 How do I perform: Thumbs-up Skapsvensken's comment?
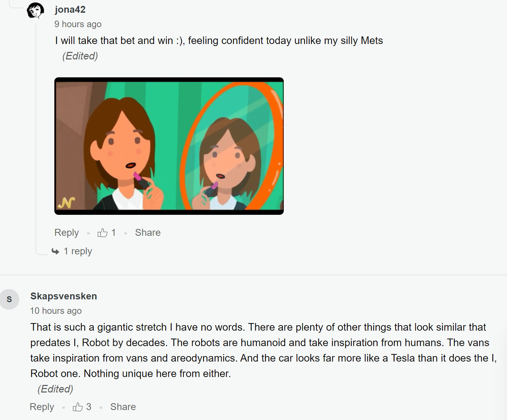(x=77, y=407)
